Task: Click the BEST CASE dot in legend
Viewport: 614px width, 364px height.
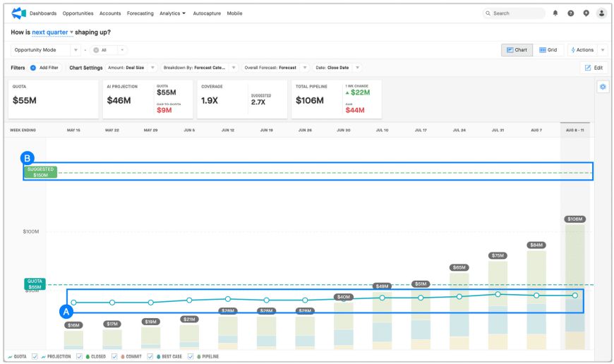Action: click(158, 356)
